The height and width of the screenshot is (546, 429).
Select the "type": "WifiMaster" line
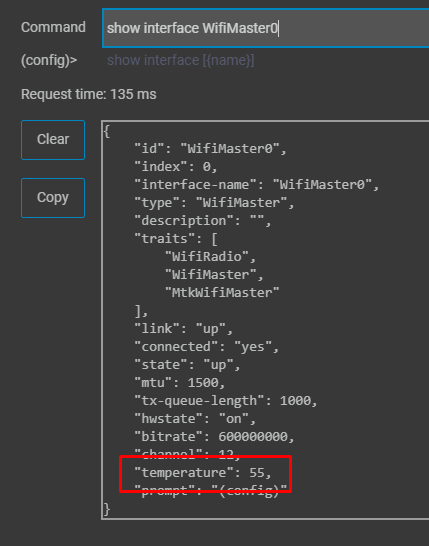(214, 203)
